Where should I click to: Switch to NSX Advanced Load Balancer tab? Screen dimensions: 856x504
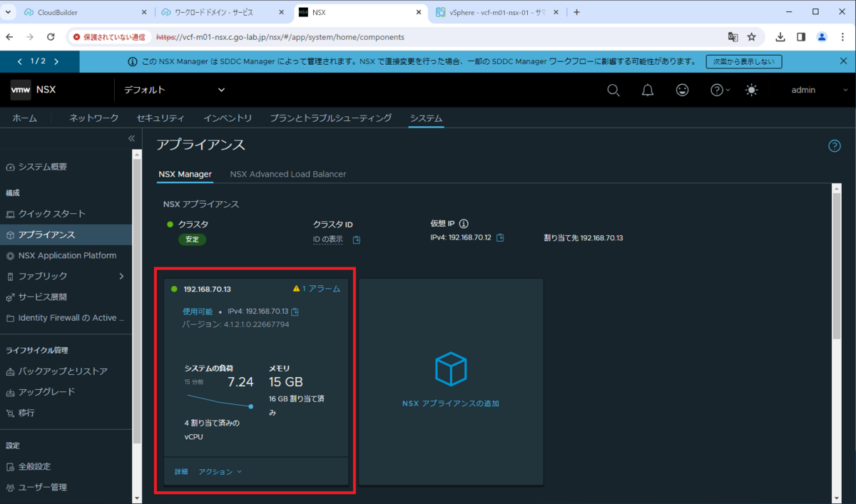coord(288,174)
